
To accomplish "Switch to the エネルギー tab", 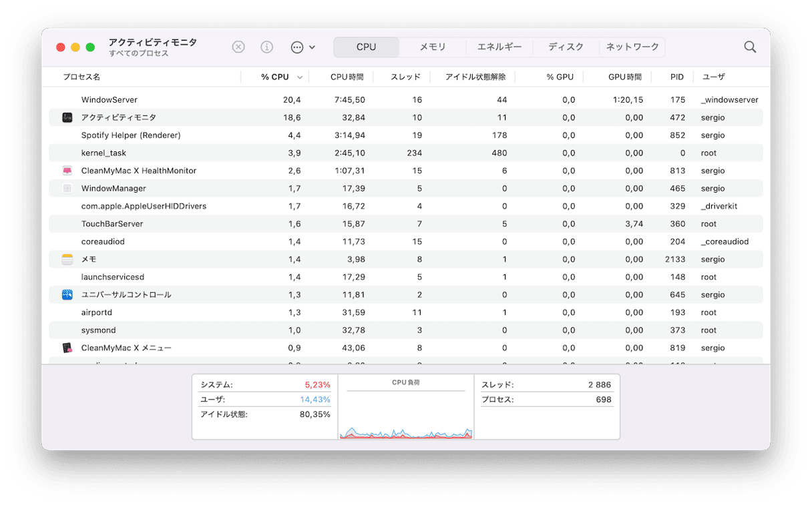I will pos(499,47).
